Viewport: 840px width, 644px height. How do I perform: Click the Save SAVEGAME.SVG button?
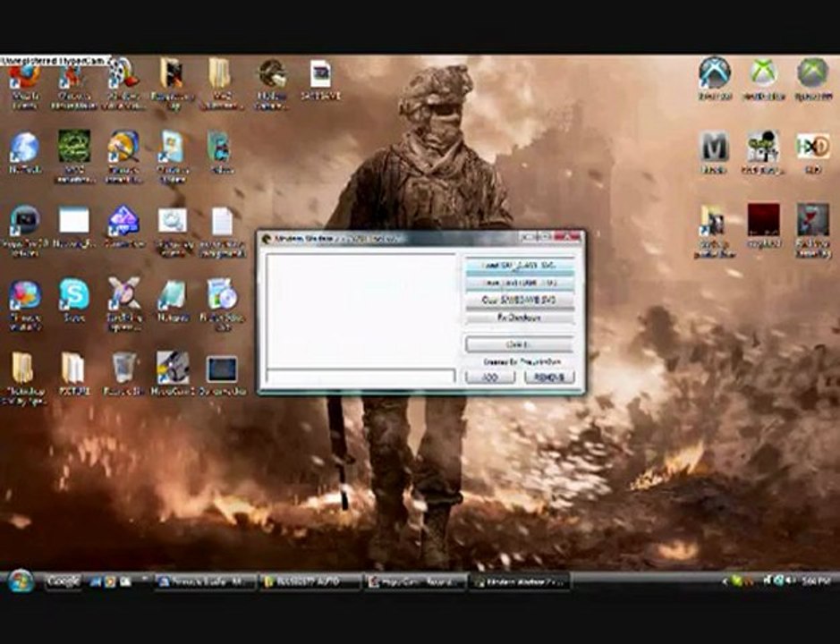click(x=519, y=283)
